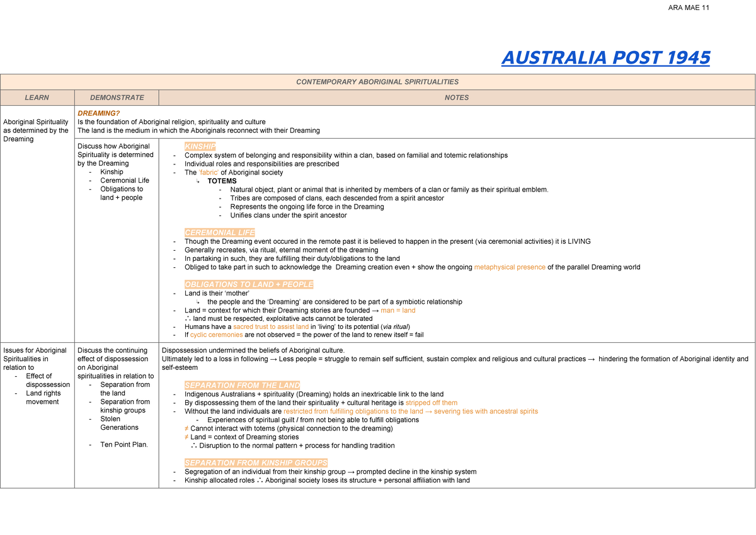Image resolution: width=756 pixels, height=535 pixels.
Task: Click 'Obligations to land + people' bullet
Action: pos(122,193)
